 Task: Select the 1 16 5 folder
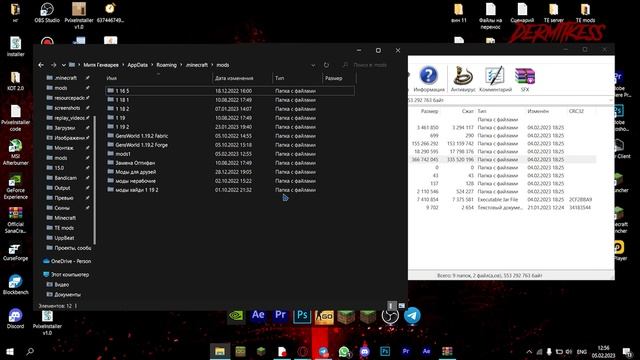[230, 91]
